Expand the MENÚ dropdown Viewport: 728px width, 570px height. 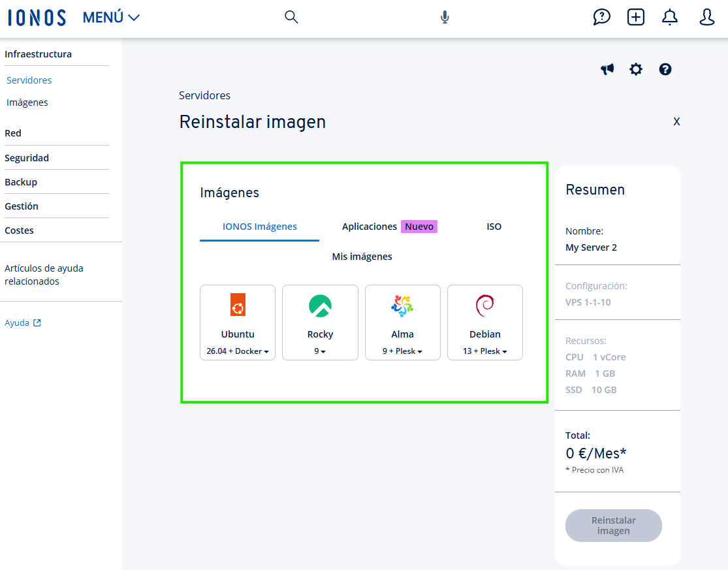tap(111, 18)
